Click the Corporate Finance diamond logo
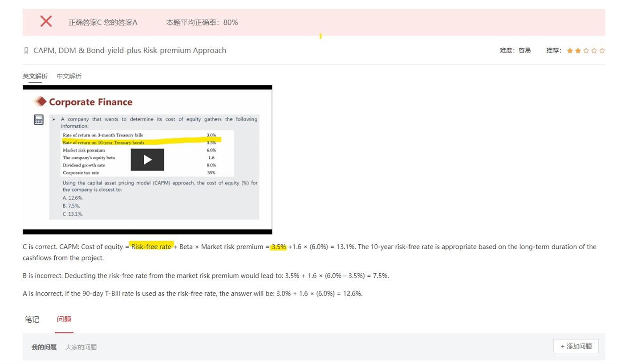The height and width of the screenshot is (364, 617). 40,102
